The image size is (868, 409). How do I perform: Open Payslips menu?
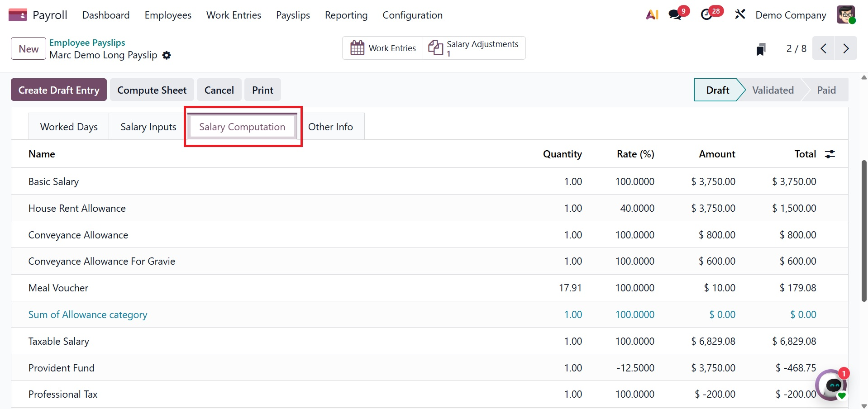click(293, 15)
